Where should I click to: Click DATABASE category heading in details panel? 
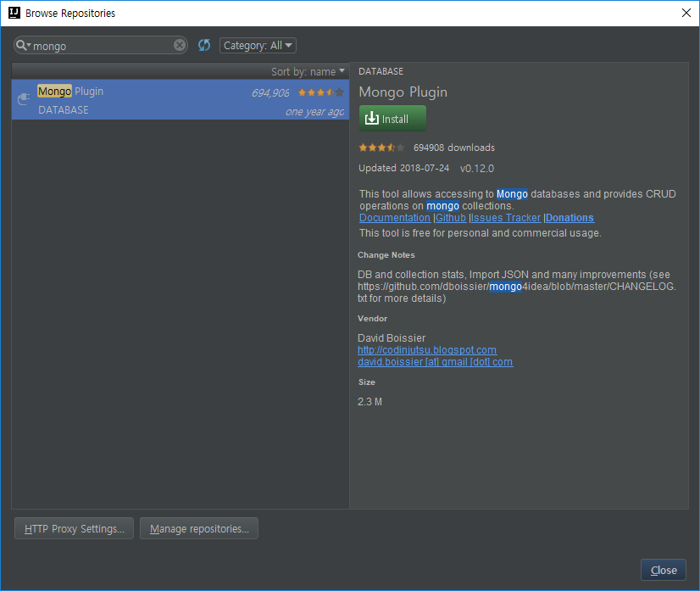[x=381, y=71]
